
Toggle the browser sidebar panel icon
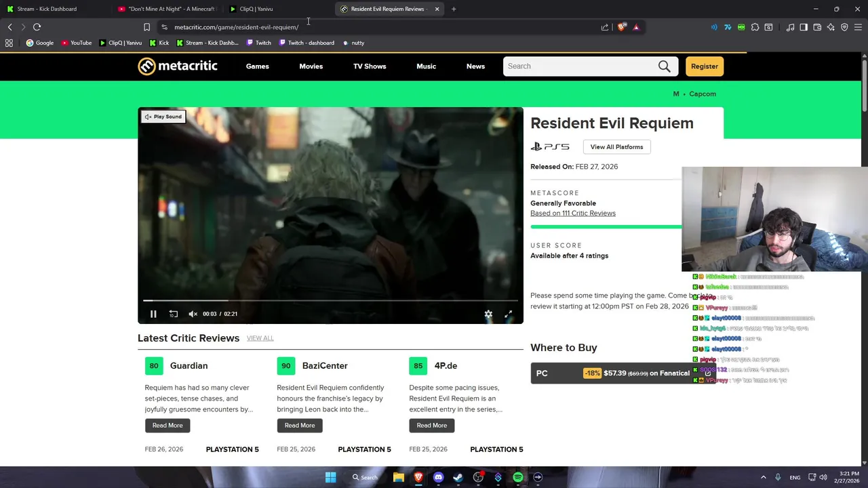[x=804, y=27]
